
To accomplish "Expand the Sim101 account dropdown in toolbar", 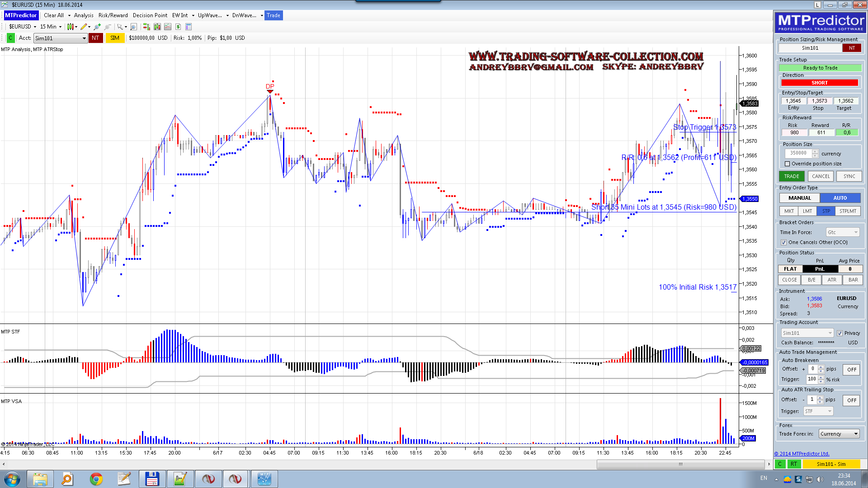I will [x=84, y=38].
